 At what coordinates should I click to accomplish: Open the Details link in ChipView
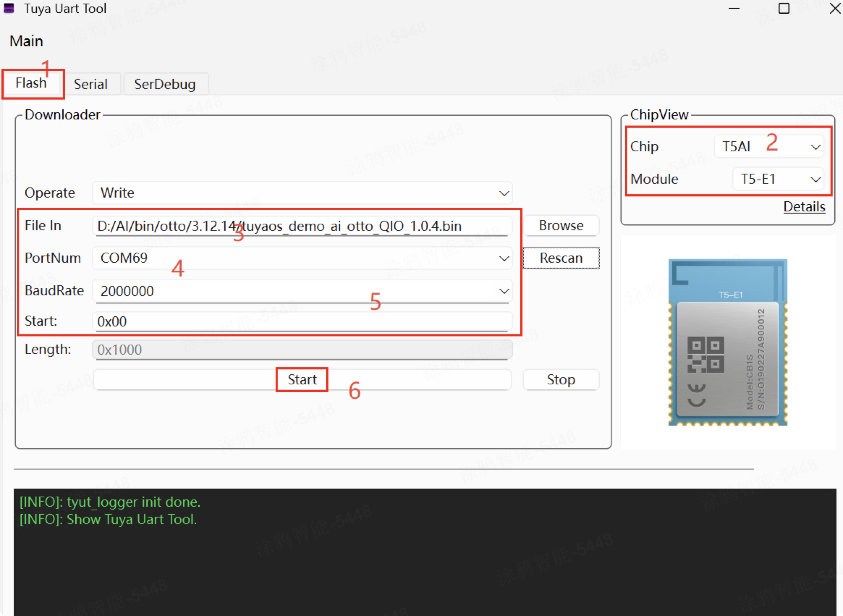pos(804,206)
